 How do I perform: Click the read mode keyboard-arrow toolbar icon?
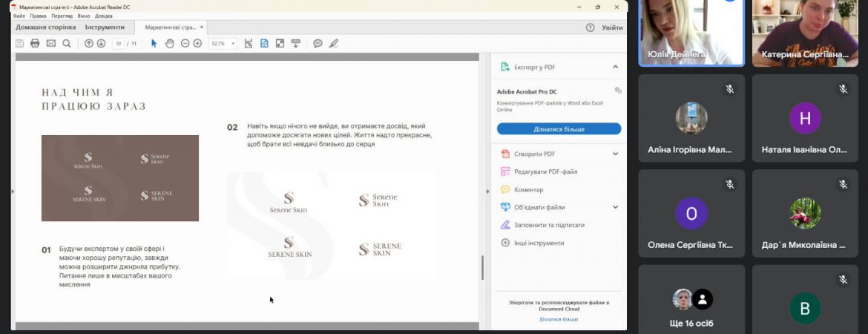295,43
